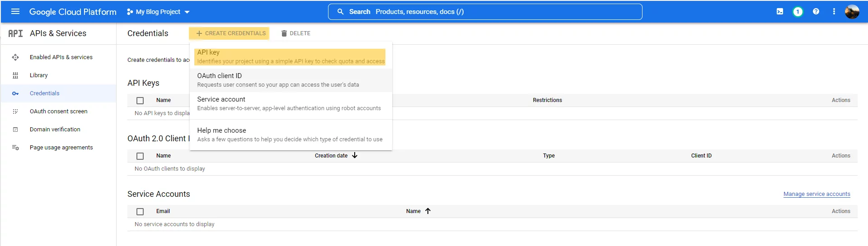The image size is (868, 246).
Task: Click the Name column header in API Keys
Action: click(x=164, y=100)
